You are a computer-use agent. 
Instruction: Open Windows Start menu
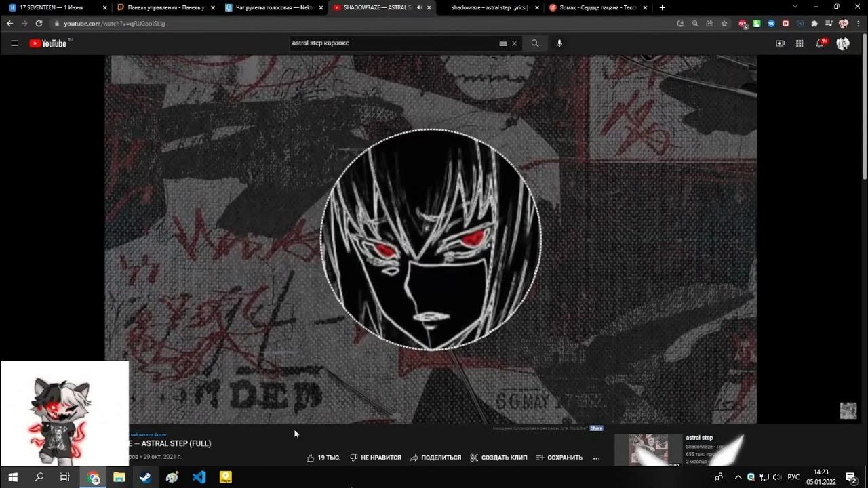pos(13,477)
